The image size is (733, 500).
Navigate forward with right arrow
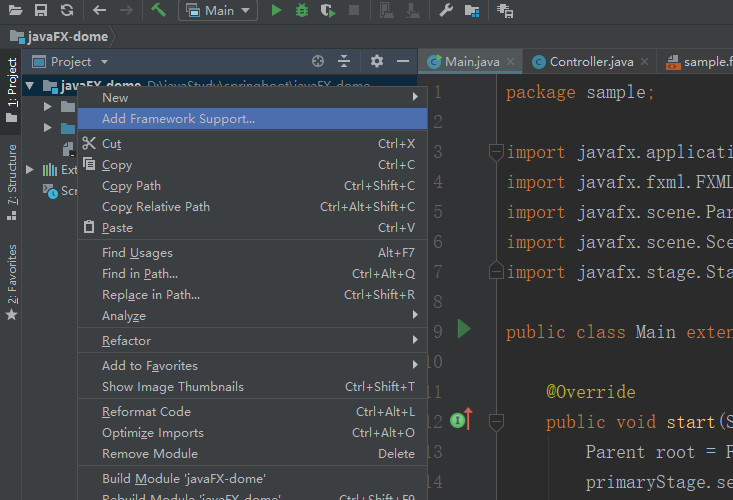point(126,10)
